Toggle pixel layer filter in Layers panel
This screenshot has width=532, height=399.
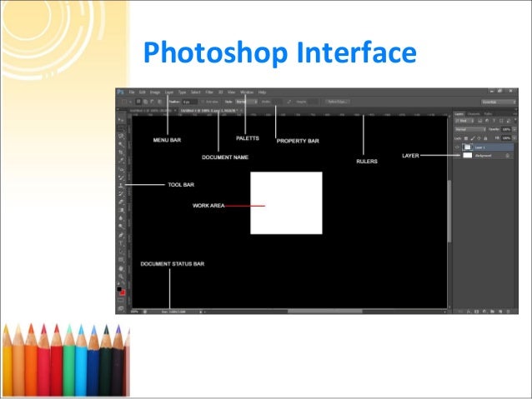[x=479, y=121]
